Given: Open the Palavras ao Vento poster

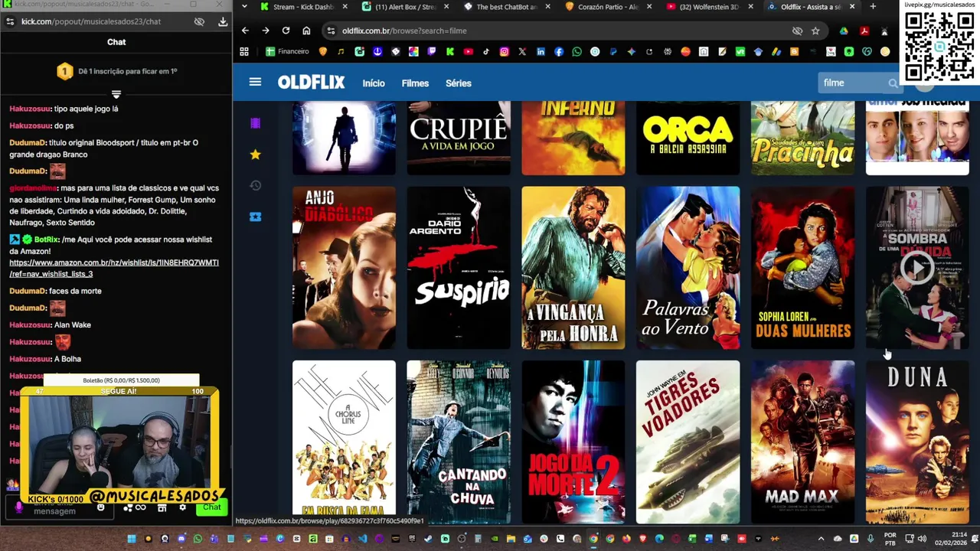Looking at the screenshot, I should click(688, 268).
